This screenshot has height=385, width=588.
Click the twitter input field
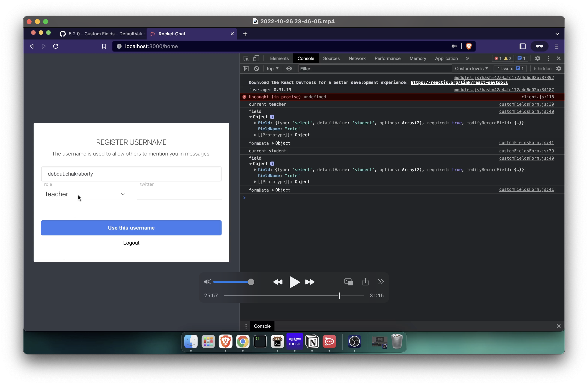(179, 194)
